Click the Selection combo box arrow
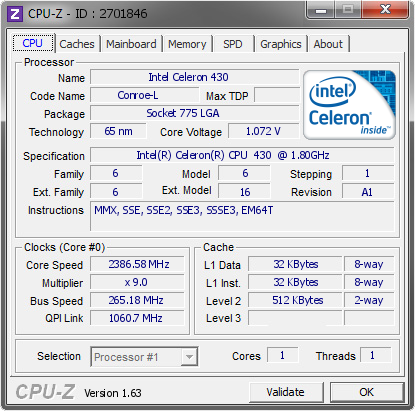This screenshot has height=411, width=415. (x=189, y=357)
